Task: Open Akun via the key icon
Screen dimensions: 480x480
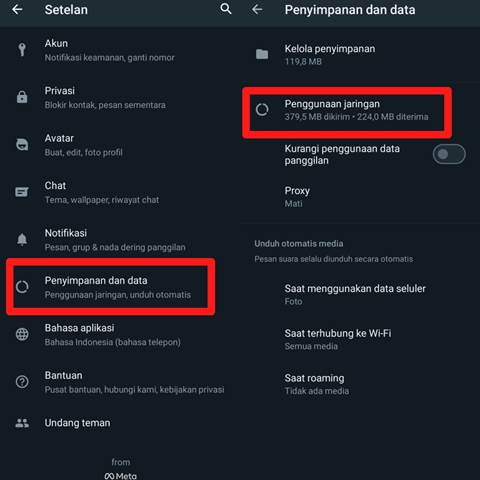Action: tap(22, 49)
